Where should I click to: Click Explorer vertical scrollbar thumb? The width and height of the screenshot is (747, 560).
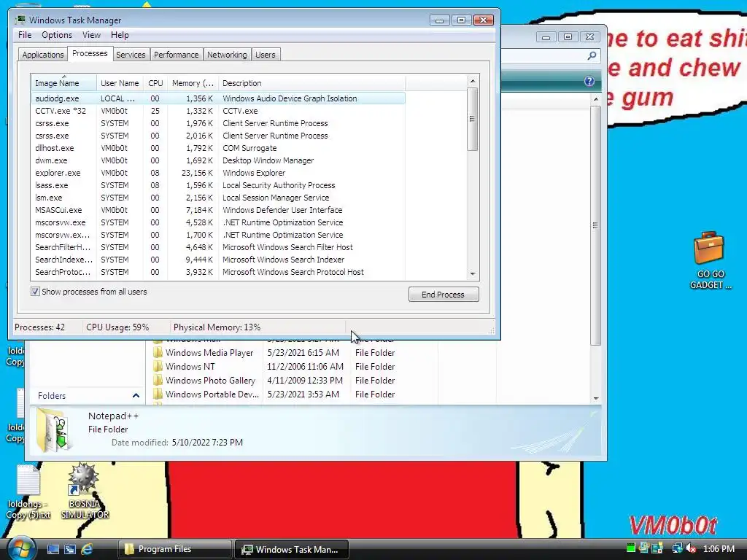(x=595, y=225)
